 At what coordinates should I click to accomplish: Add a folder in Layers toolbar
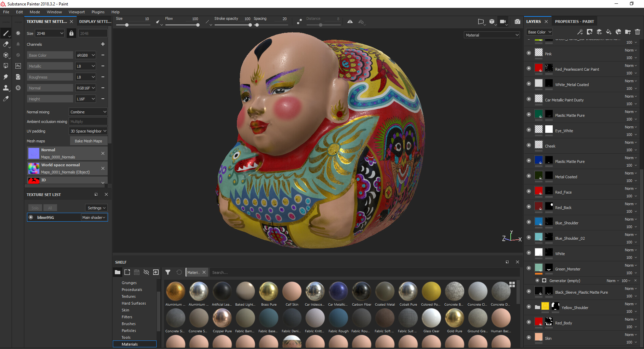pos(628,32)
